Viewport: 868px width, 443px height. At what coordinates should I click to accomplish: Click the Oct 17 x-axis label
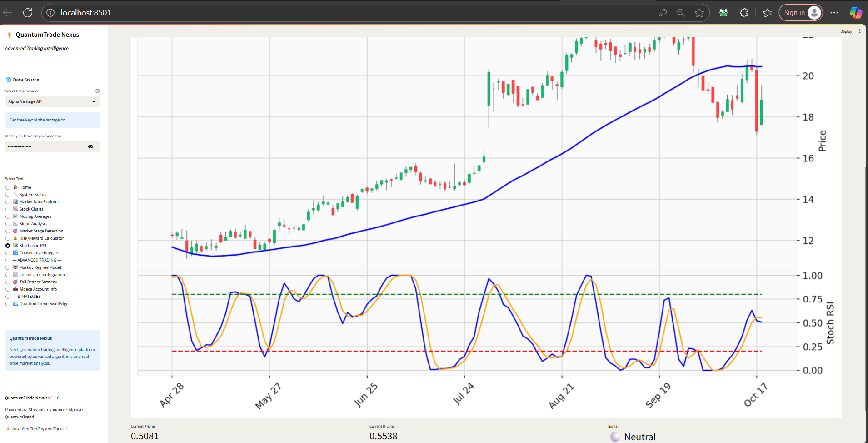tap(755, 394)
